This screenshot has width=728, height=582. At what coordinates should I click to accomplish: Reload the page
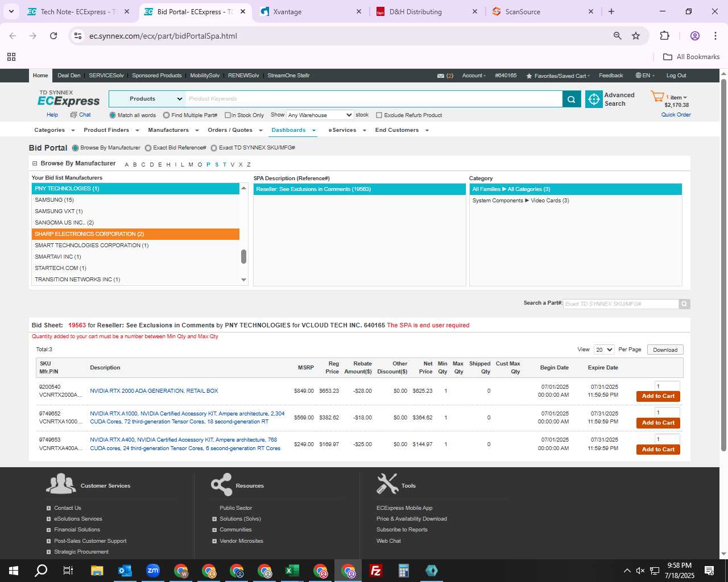(x=53, y=36)
